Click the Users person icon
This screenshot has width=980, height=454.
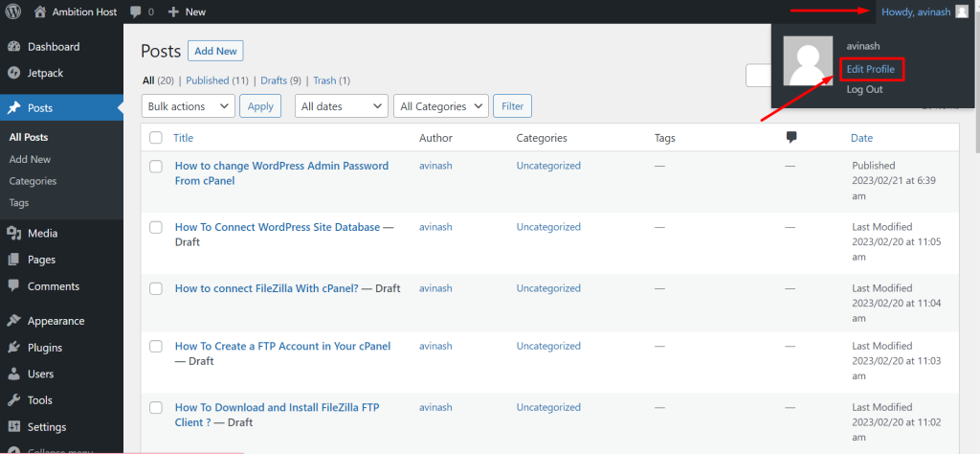click(13, 374)
